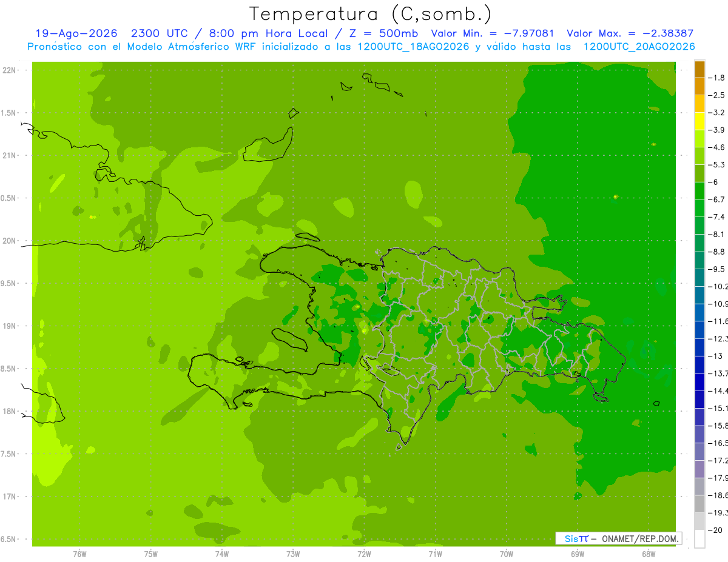Click the "-15.8" colorbar label
Viewport: 728px width, 562px height.
(718, 426)
